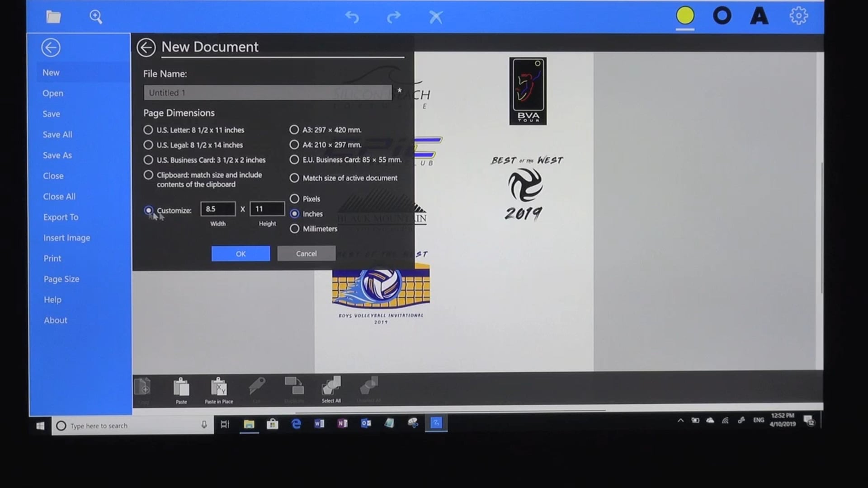868x488 pixels.
Task: Choose Inches as the unit
Action: coord(294,214)
